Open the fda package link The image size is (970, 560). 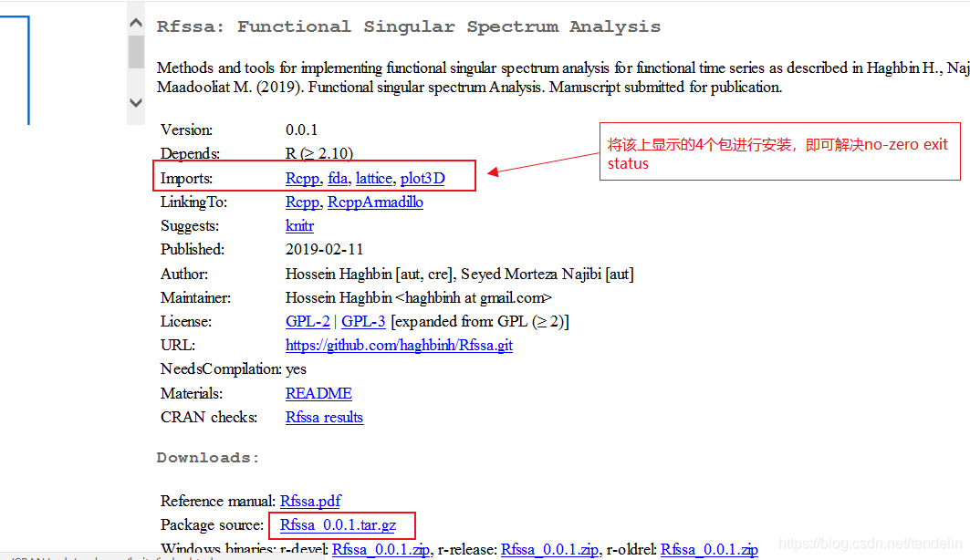pos(338,179)
